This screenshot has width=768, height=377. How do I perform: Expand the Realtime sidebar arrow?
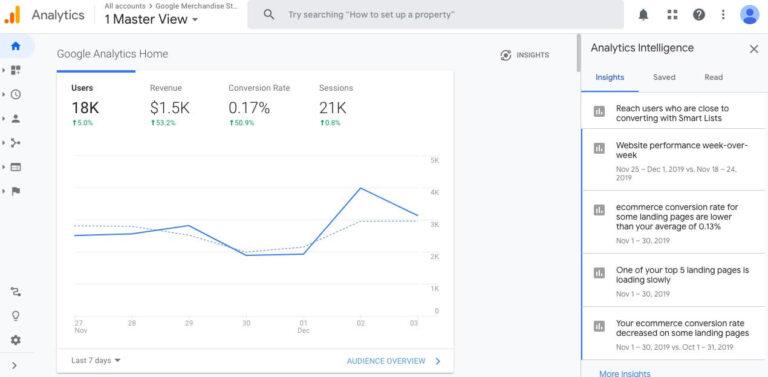click(x=3, y=94)
